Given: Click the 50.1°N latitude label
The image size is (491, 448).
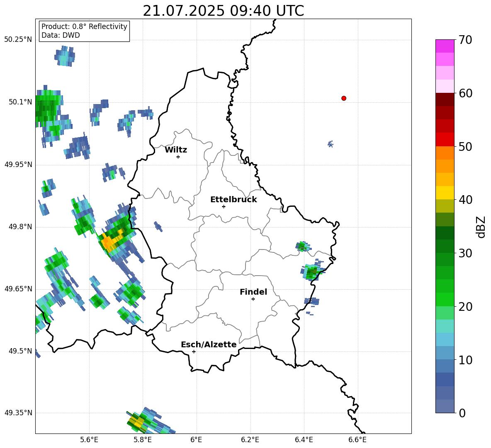Looking at the screenshot, I should tap(20, 102).
